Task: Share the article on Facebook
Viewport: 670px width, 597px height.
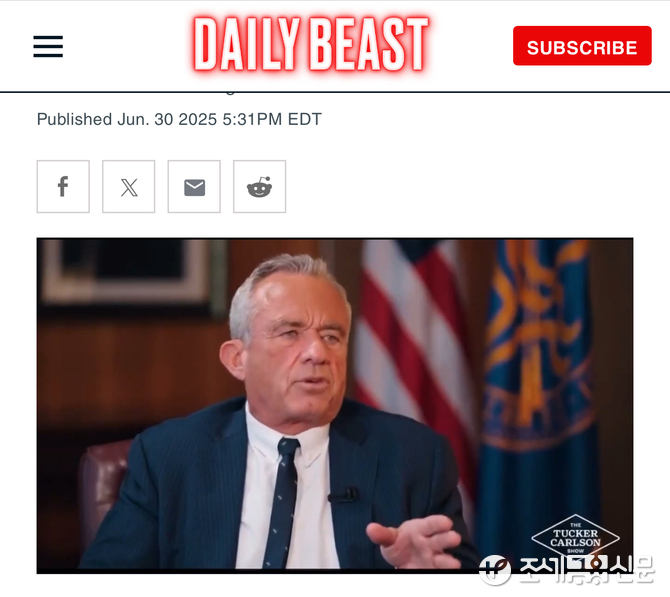Action: [x=63, y=186]
